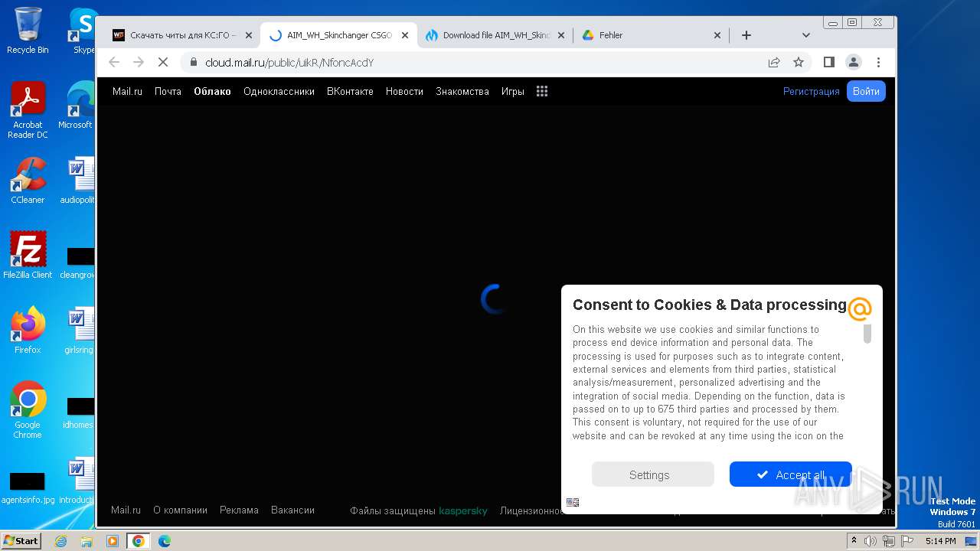Open Windows Explorer folder on the taskbar

[x=87, y=541]
